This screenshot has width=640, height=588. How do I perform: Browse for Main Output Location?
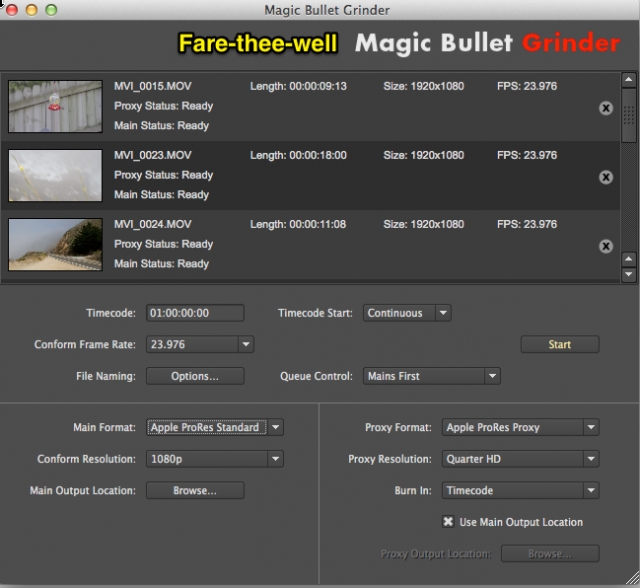click(x=195, y=490)
